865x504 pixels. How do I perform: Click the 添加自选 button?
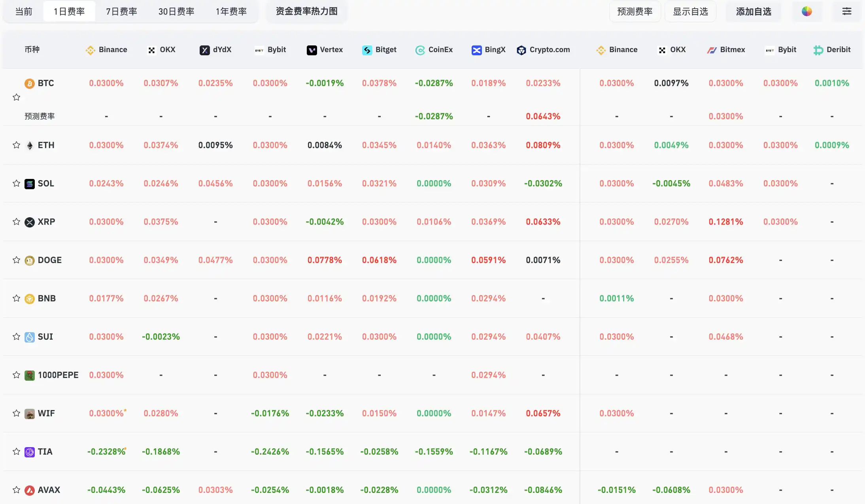point(753,11)
